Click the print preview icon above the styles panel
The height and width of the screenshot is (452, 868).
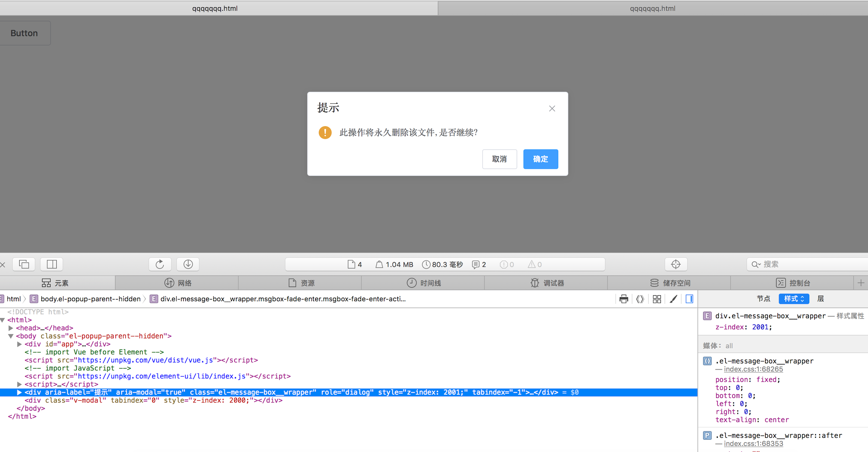point(623,299)
